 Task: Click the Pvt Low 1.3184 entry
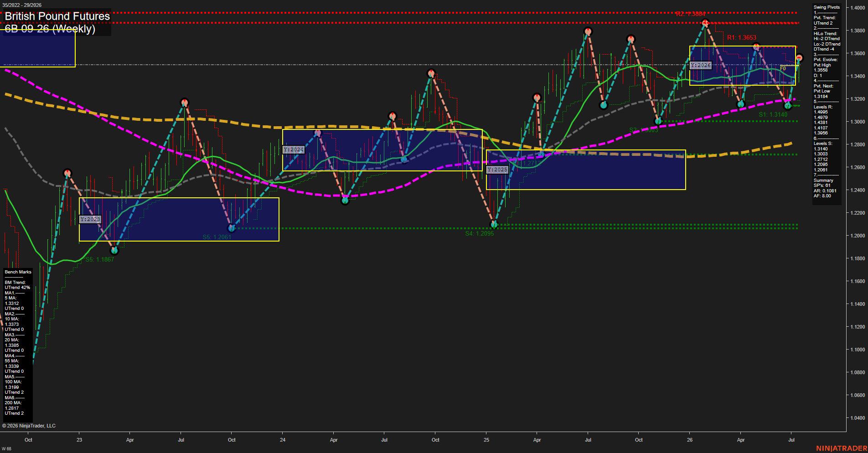tap(822, 93)
